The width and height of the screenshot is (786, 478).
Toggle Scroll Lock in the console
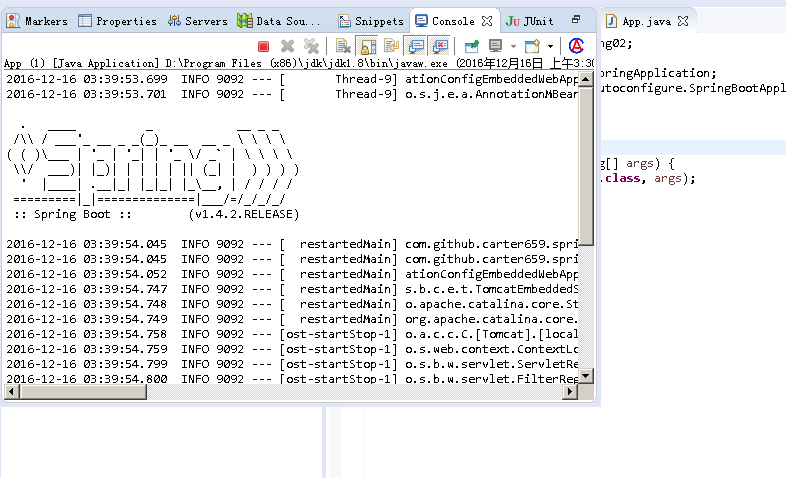tap(366, 46)
